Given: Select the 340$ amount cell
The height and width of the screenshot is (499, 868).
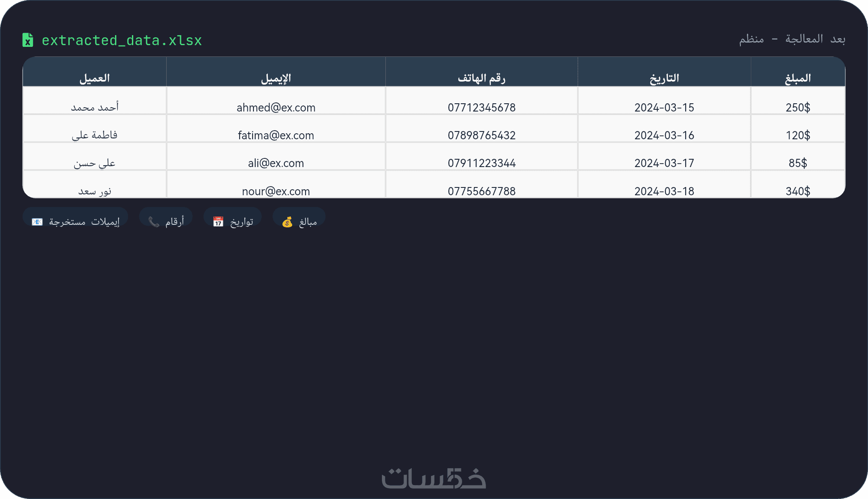Looking at the screenshot, I should pos(798,191).
